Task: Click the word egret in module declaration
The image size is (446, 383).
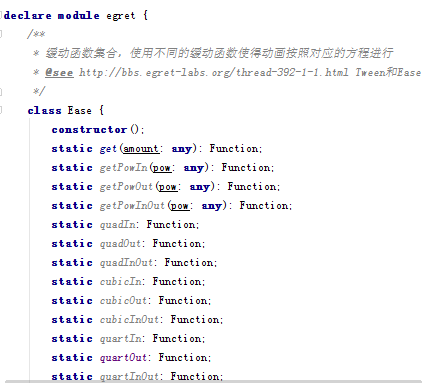Action: click(x=121, y=16)
